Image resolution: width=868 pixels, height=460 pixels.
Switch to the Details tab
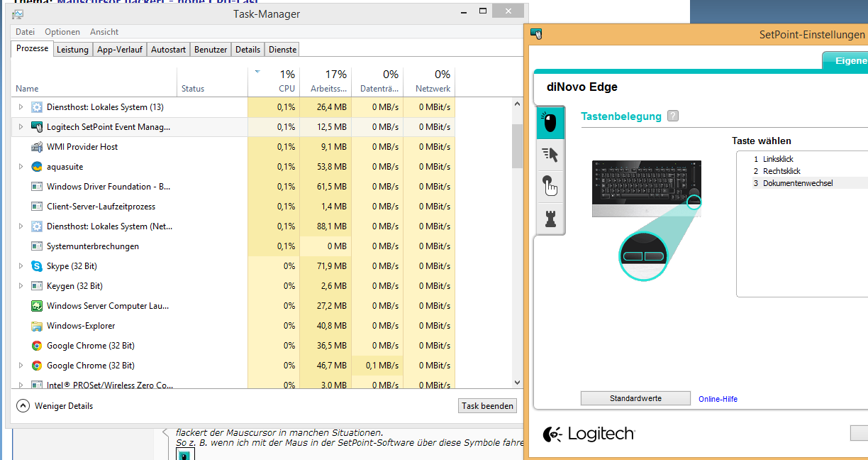tap(248, 50)
